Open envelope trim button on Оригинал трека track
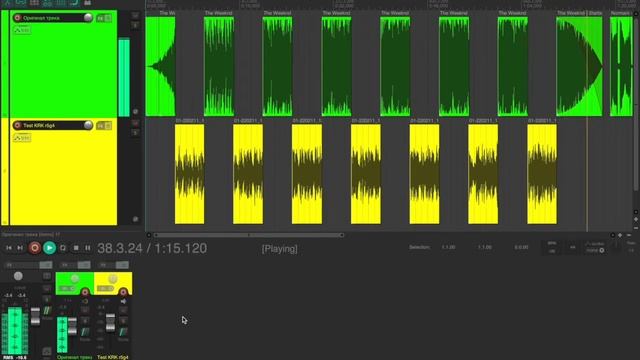This screenshot has height=360, width=640. (x=22, y=30)
